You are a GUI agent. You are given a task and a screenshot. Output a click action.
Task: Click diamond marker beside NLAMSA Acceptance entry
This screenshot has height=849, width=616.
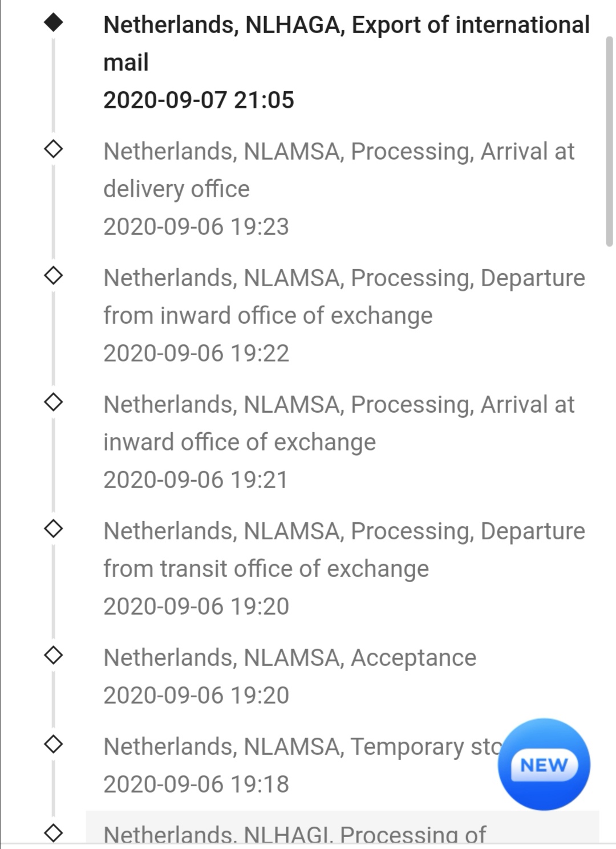click(x=54, y=656)
